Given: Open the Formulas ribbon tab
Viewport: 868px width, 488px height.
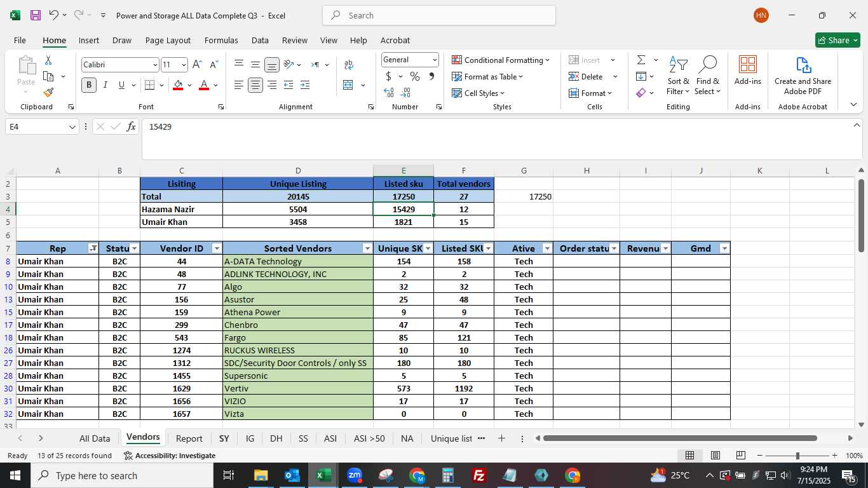Looking at the screenshot, I should pos(221,40).
